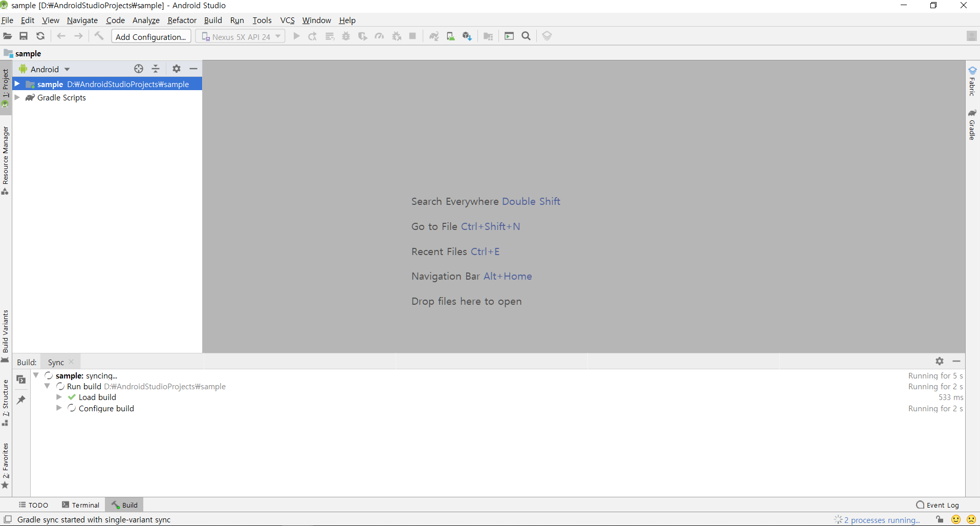The width and height of the screenshot is (980, 526).
Task: Click the Save All toolbar icon
Action: click(x=24, y=36)
